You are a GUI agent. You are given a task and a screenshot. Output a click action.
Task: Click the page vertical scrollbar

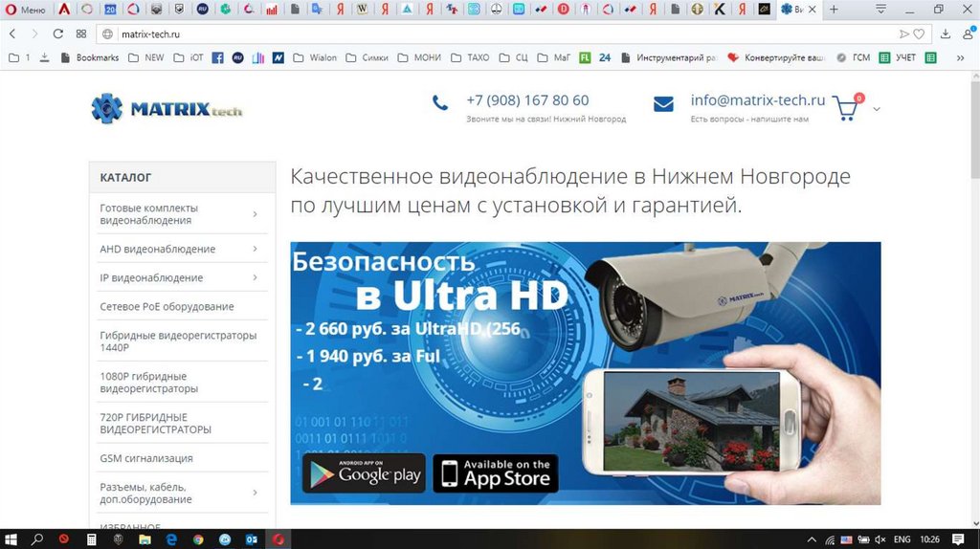pos(972,287)
